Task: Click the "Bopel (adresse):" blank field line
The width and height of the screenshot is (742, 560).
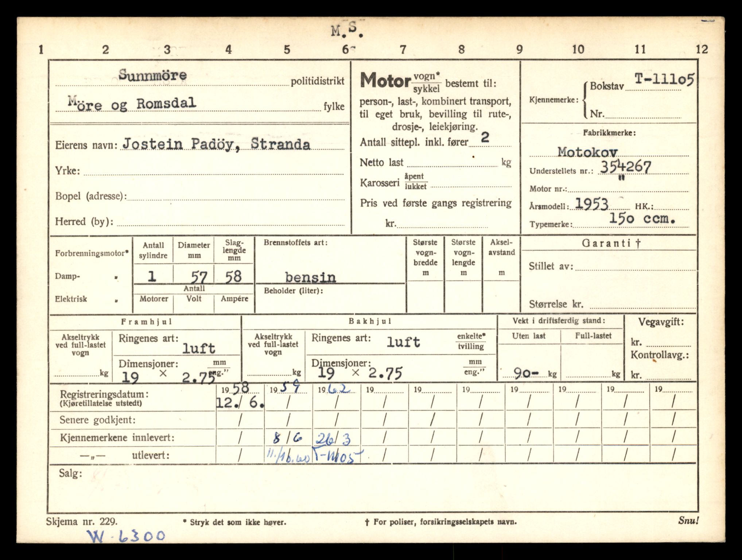Action: [x=236, y=196]
